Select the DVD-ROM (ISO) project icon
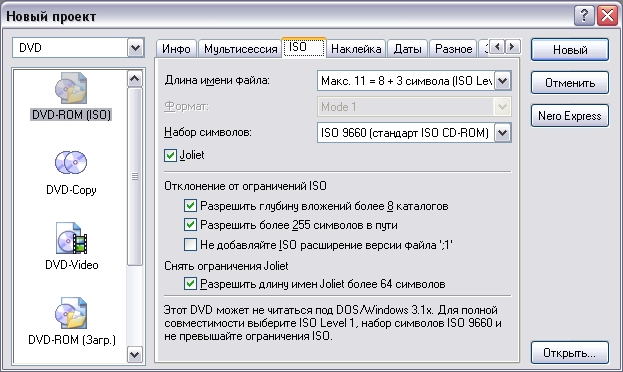 point(71,88)
